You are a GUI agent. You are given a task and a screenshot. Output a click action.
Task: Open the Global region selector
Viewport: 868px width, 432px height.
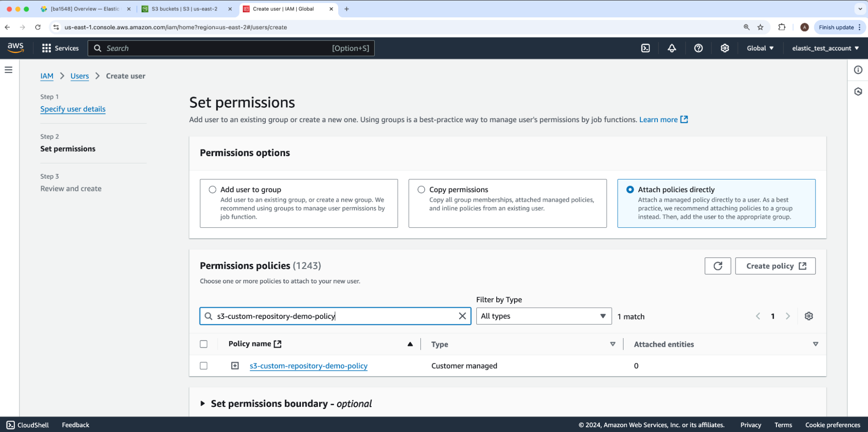tap(760, 48)
